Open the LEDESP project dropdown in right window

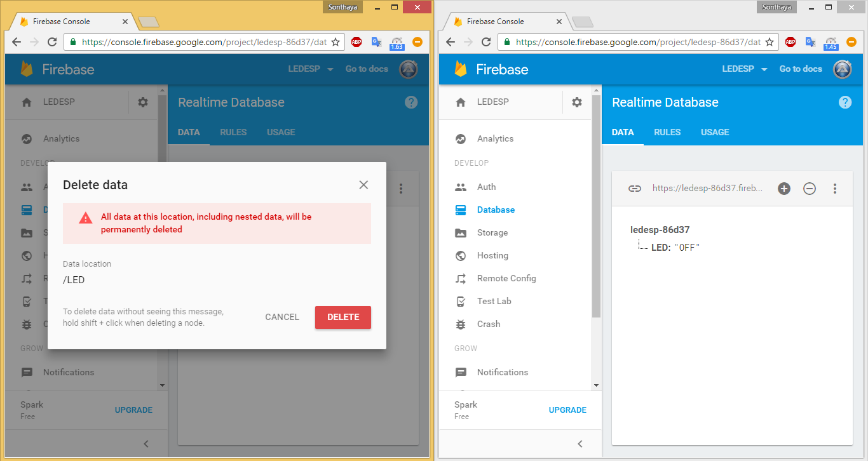pyautogui.click(x=745, y=69)
